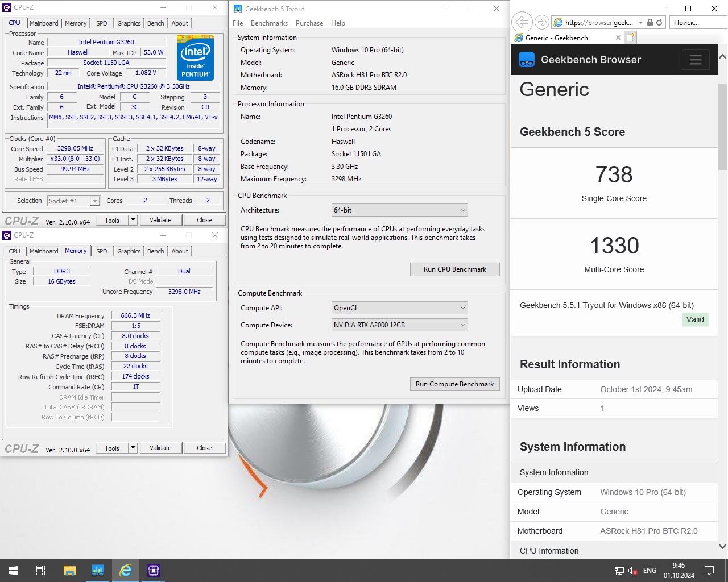Screen dimensions: 728x582
Task: Open SPD tab in upper CPU-Z
Action: pos(101,23)
